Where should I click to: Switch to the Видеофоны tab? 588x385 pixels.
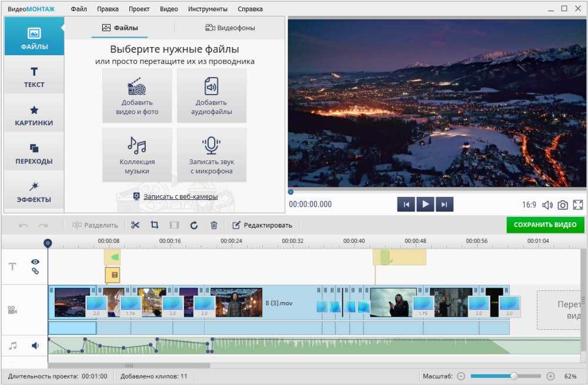click(230, 28)
